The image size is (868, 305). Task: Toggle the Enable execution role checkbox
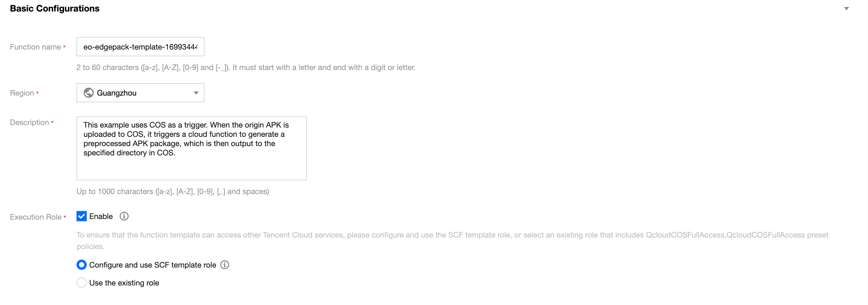click(82, 216)
